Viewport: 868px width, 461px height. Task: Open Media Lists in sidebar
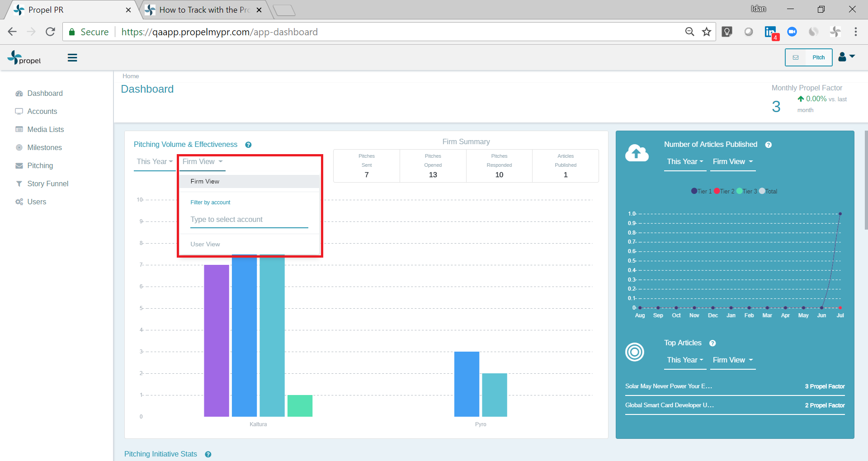click(x=45, y=130)
